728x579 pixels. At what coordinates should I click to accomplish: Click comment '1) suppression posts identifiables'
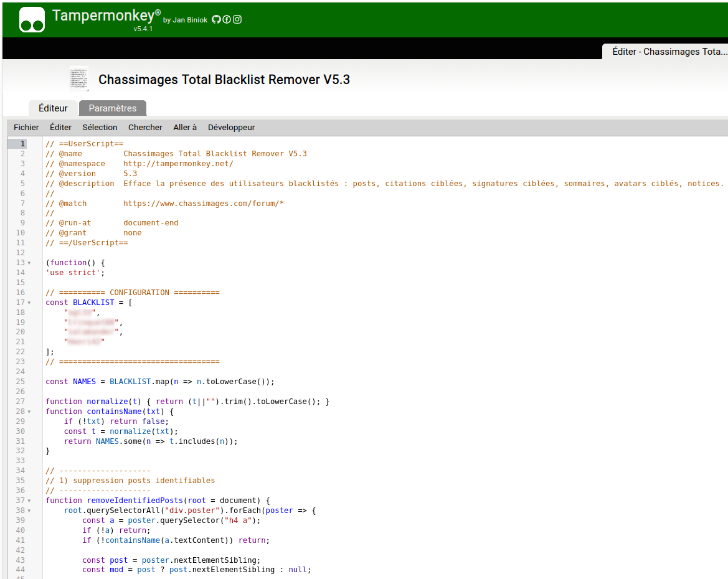coord(137,481)
